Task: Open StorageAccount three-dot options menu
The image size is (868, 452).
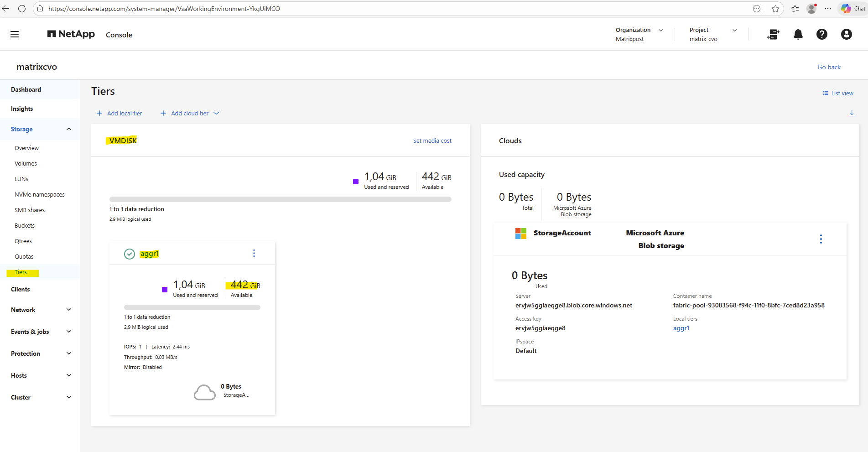Action: pos(821,239)
